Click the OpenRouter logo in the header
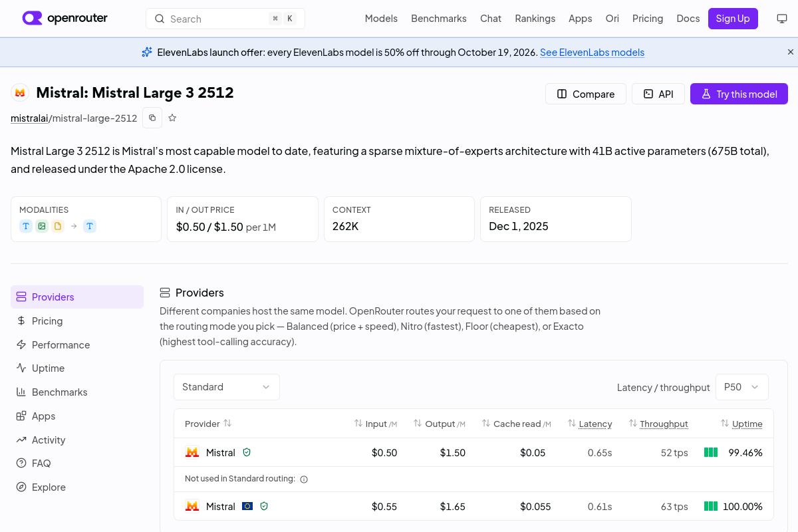The image size is (798, 532). [65, 18]
